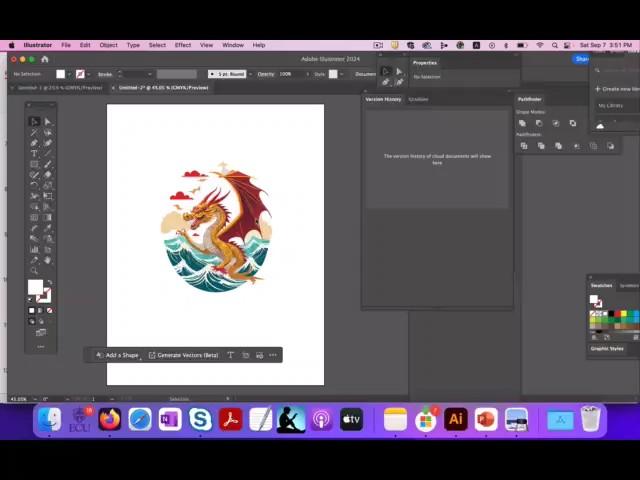This screenshot has width=640, height=480.
Task: Open Edit Toolbar three-dots button
Action: [x=41, y=347]
